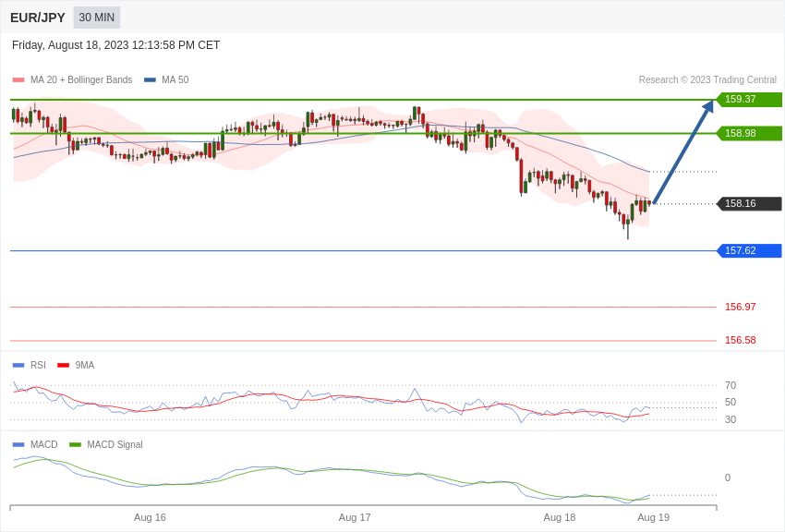This screenshot has width=785, height=532.
Task: Click the 156.97 support level label
Action: click(740, 307)
